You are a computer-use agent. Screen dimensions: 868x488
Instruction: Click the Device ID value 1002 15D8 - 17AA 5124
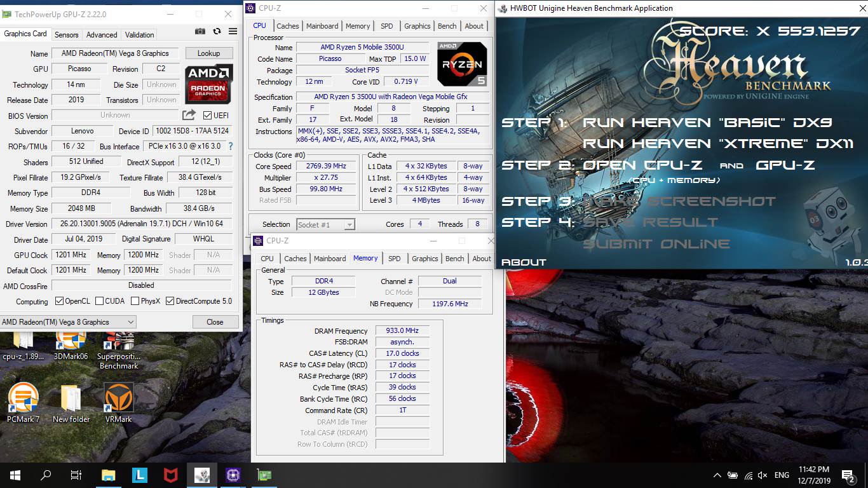192,131
